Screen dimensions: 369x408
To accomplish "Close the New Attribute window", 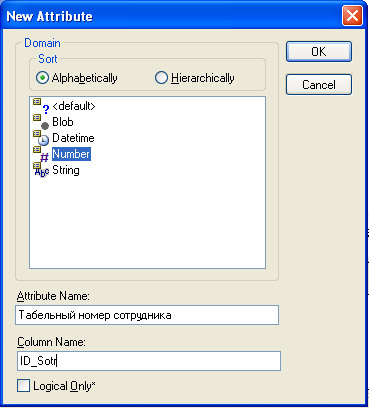I will pyautogui.click(x=352, y=16).
